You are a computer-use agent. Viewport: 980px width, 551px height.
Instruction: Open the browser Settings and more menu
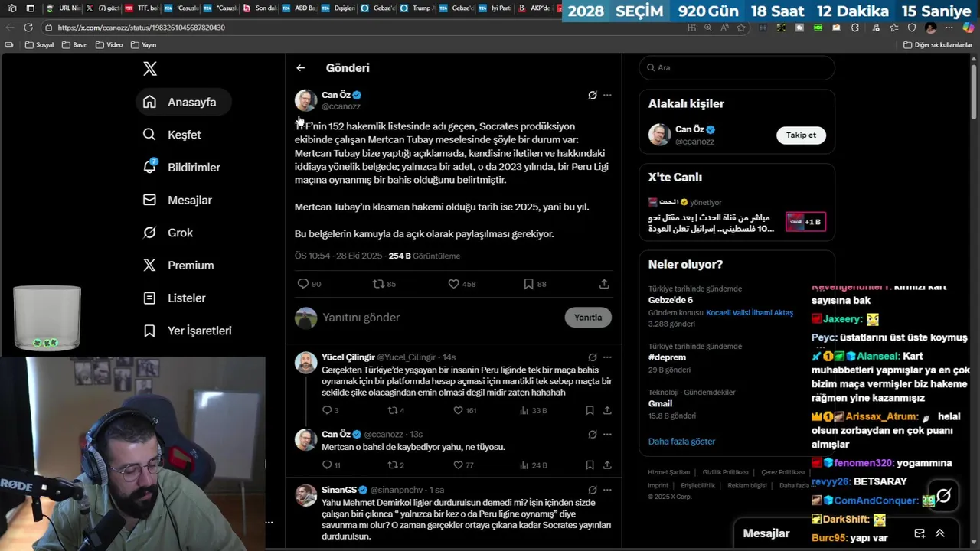[949, 28]
